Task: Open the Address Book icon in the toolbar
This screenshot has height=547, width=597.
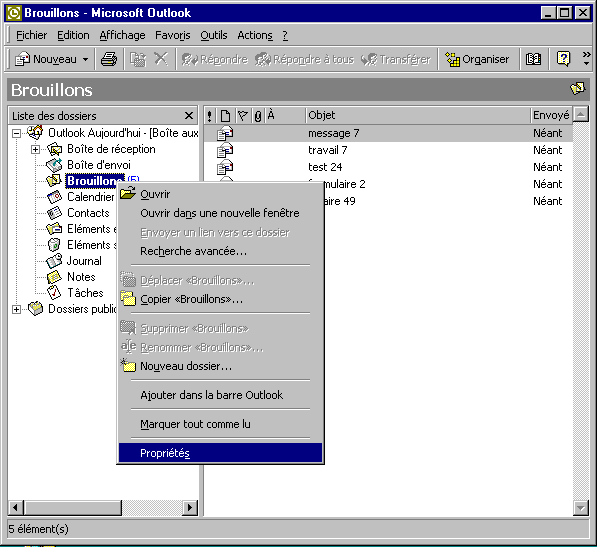Action: [x=533, y=59]
